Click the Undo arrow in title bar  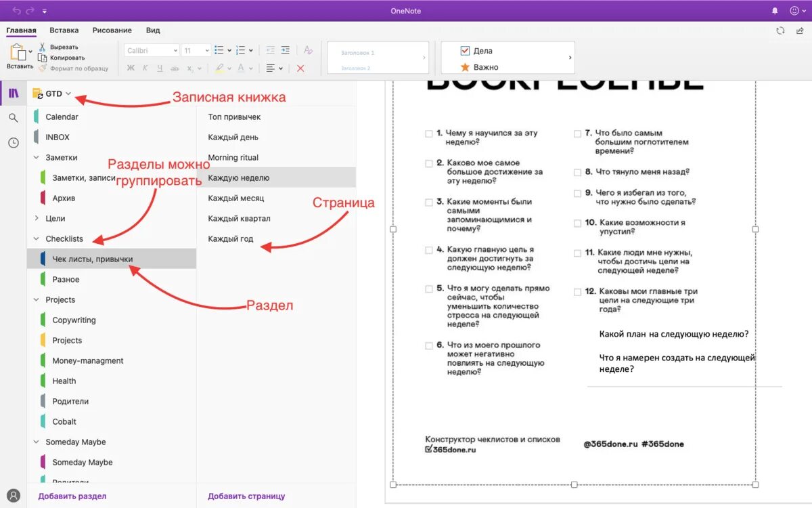[x=17, y=11]
